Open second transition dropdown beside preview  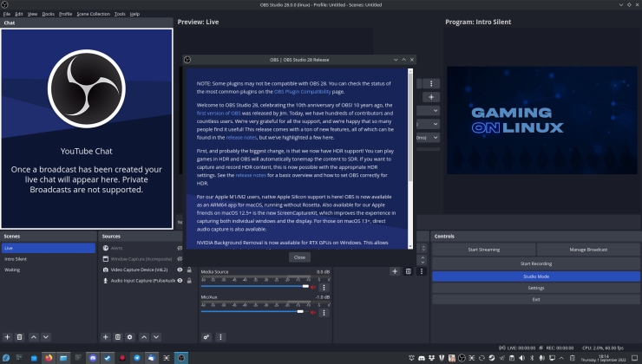point(429,124)
